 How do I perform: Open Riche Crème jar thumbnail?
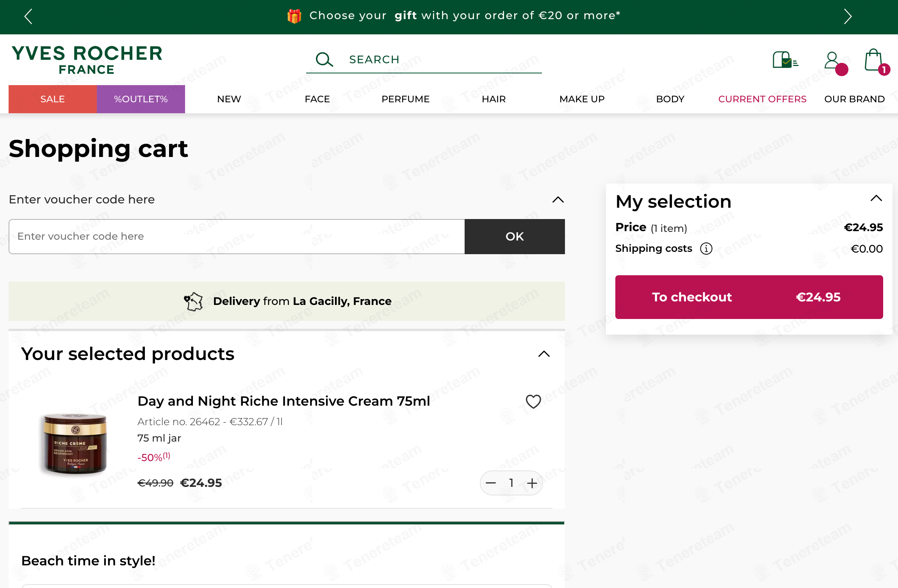pos(74,444)
